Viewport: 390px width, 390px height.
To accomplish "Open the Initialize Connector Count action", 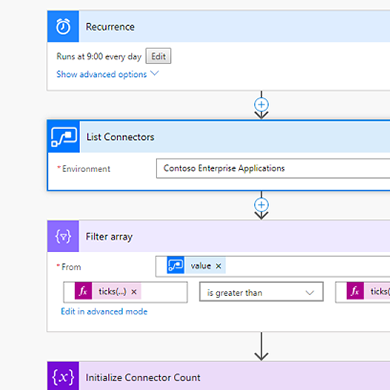I will [x=219, y=376].
